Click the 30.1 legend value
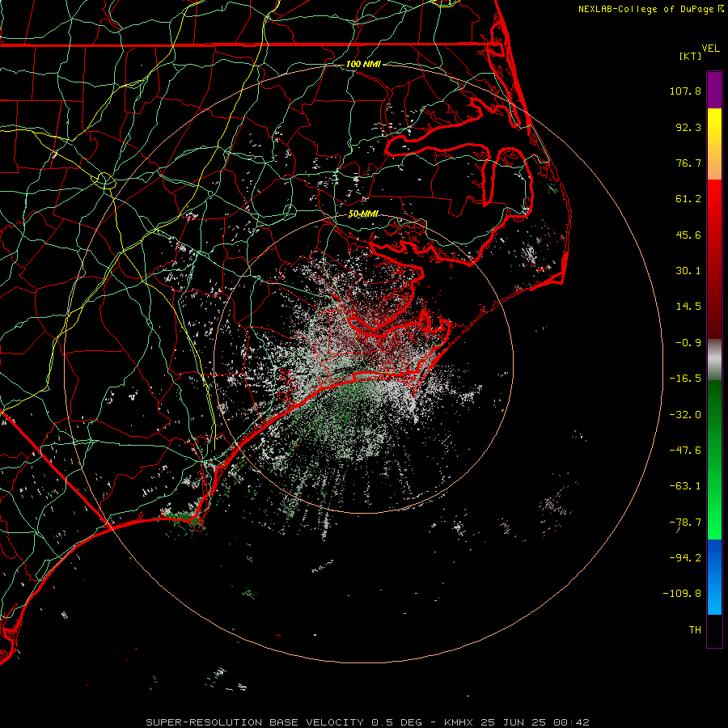Viewport: 728px width, 728px height. tap(688, 271)
